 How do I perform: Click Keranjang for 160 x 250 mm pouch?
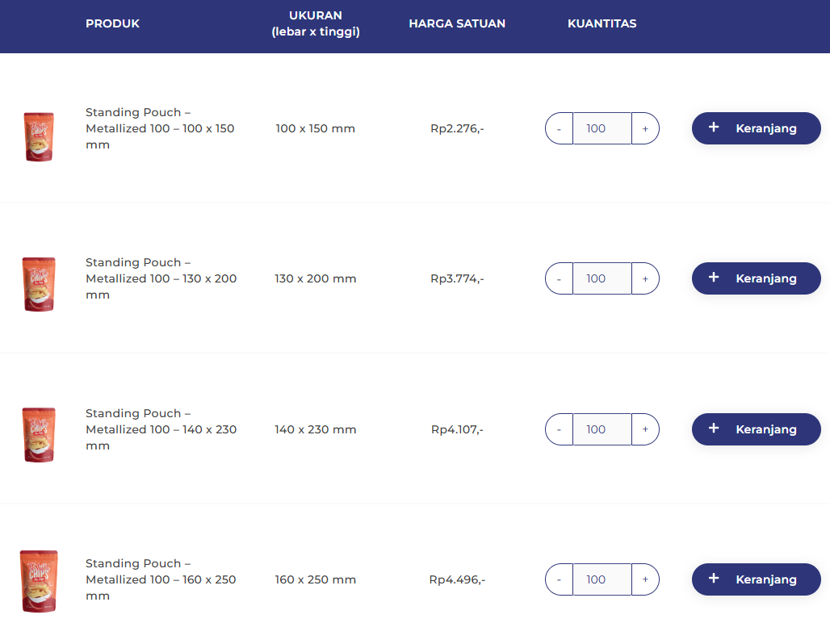coord(756,579)
